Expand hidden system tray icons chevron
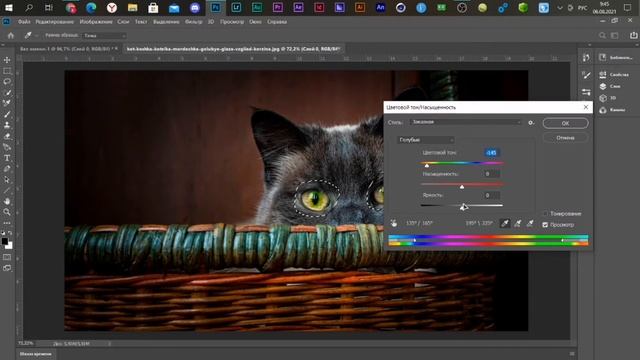The width and height of the screenshot is (640, 360). point(560,8)
